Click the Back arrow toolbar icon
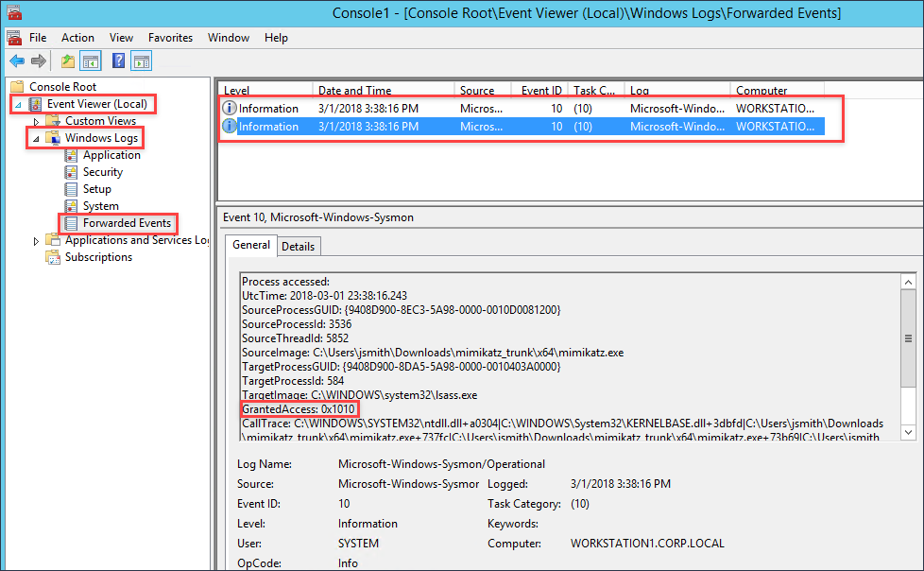The height and width of the screenshot is (571, 924). pos(17,61)
